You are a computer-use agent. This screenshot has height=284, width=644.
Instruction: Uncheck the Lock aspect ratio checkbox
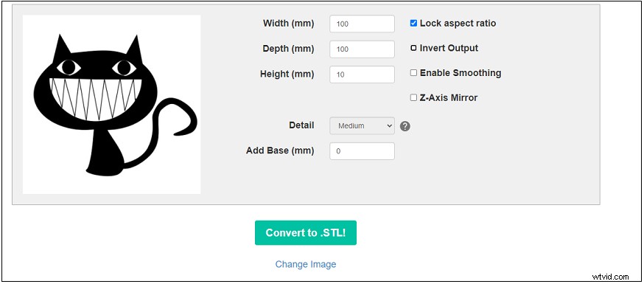[413, 24]
